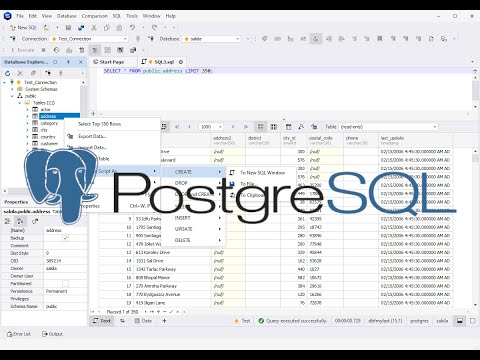
Task: Toggle the Backup checkbox in the Properties panel
Action: point(66,238)
